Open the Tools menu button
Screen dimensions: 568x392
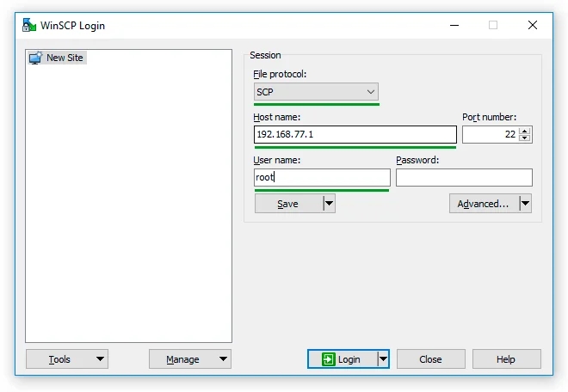[67, 359]
